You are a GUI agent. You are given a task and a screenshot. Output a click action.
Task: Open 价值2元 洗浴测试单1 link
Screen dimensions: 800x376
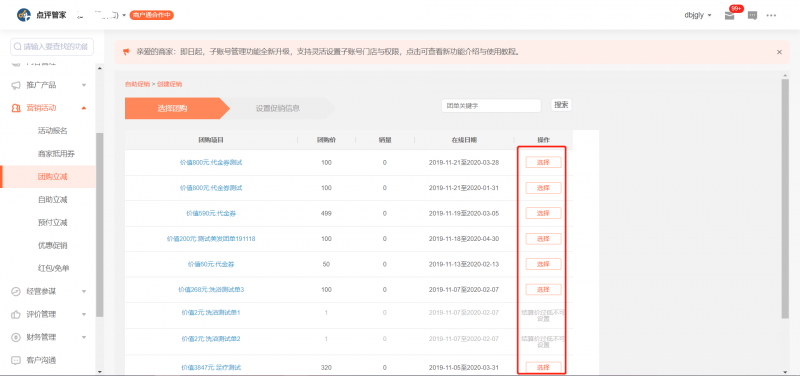click(x=211, y=312)
